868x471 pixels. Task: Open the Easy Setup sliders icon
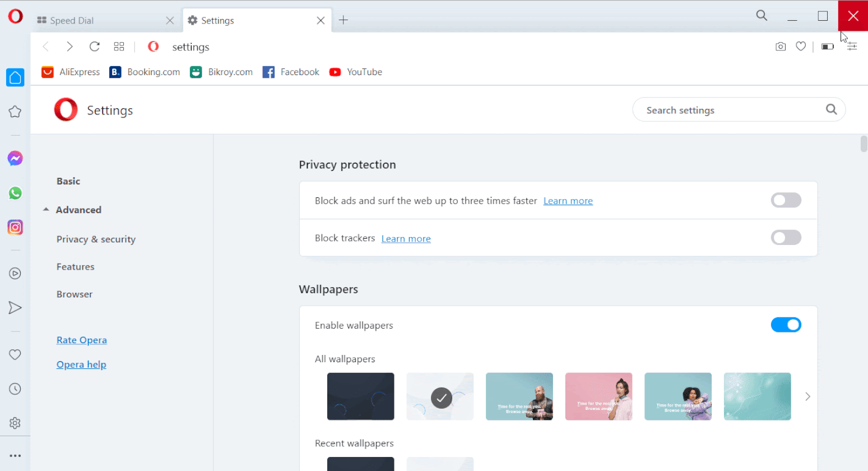point(852,47)
